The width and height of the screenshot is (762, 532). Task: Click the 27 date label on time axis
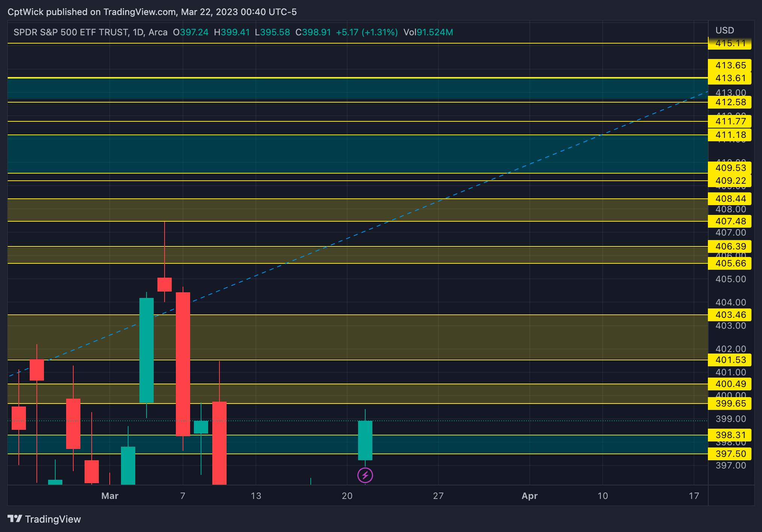click(438, 496)
